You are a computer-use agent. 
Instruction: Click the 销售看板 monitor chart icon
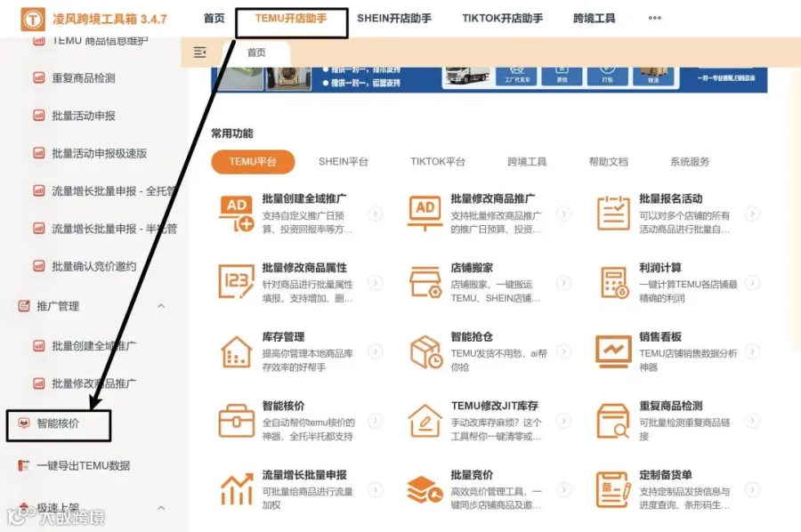613,351
